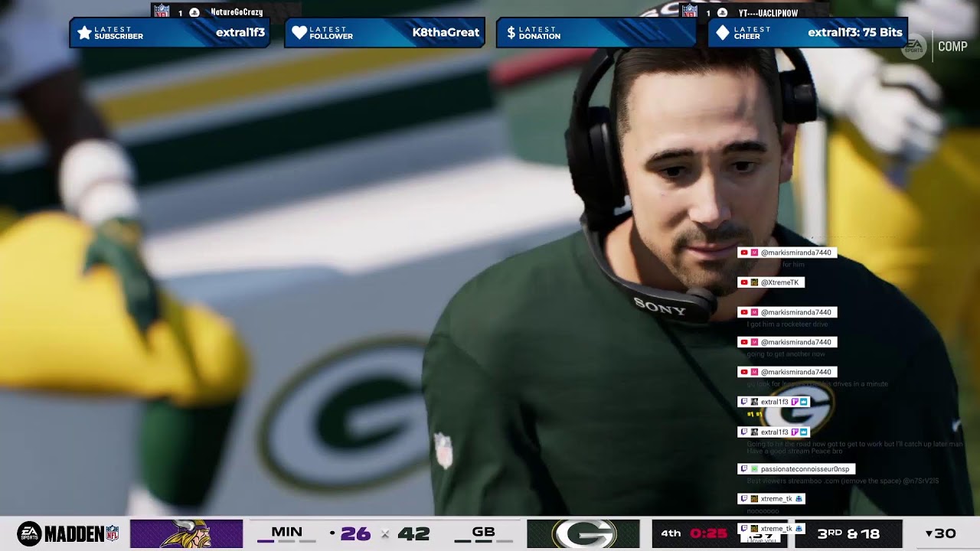Click the 'MADDEN' title in the scoreboard
980x551 pixels.
(74, 534)
